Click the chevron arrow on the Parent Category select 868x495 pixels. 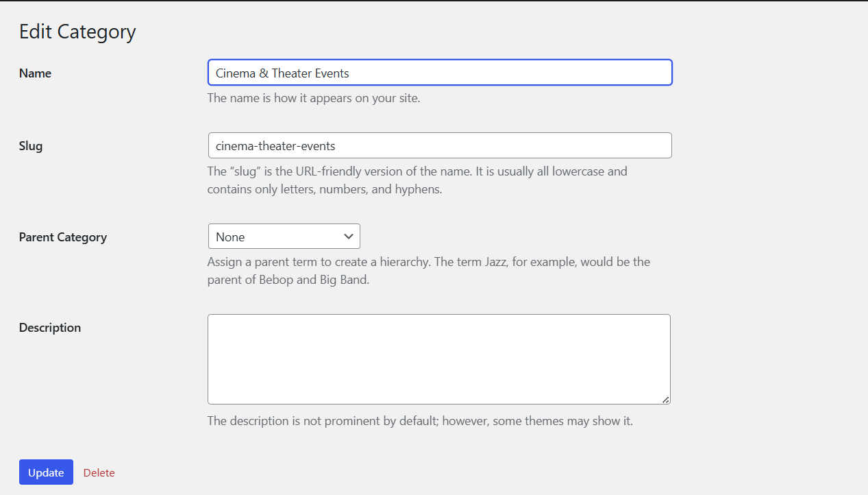tap(348, 237)
